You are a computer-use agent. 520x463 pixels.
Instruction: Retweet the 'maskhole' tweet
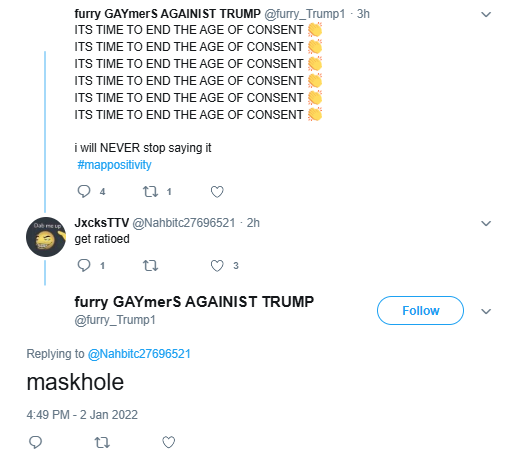102,442
